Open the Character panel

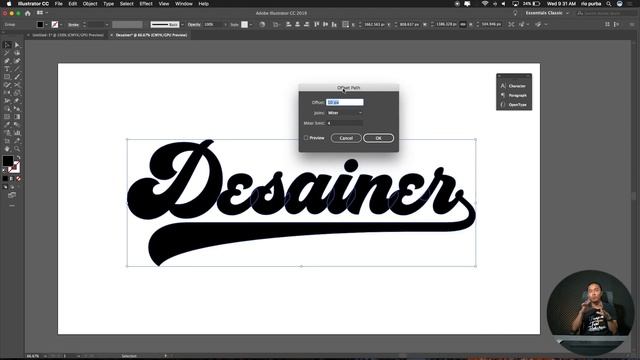click(514, 86)
